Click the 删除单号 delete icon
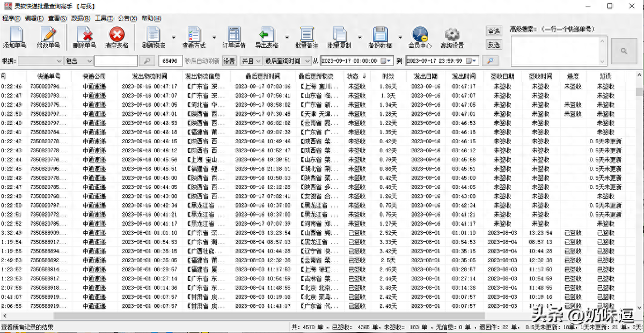The width and height of the screenshot is (644, 333). point(84,35)
